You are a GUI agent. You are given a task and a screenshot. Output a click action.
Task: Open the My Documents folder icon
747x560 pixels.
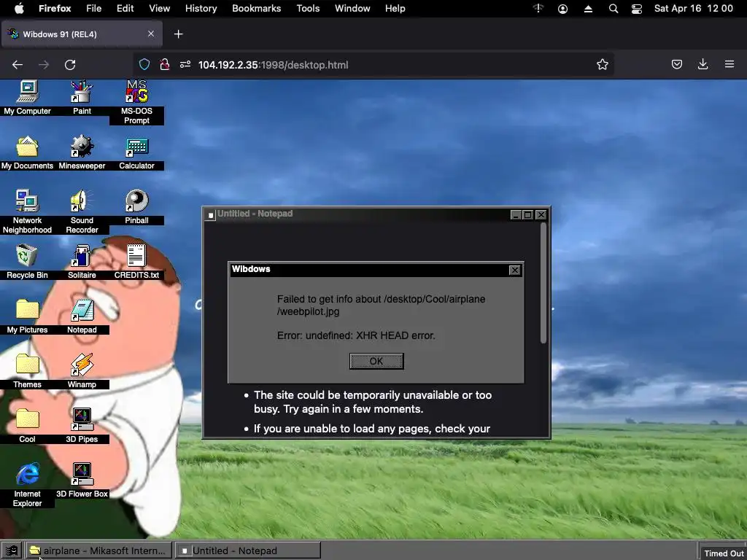click(27, 153)
